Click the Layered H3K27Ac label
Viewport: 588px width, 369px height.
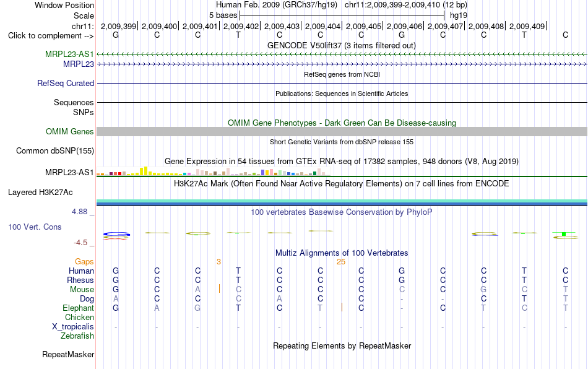click(x=40, y=193)
